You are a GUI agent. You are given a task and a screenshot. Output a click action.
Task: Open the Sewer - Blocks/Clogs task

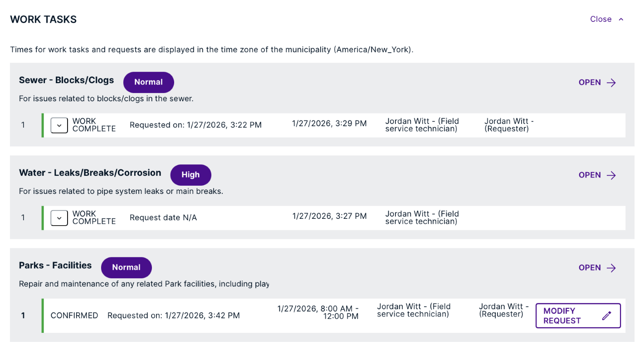[x=590, y=83]
